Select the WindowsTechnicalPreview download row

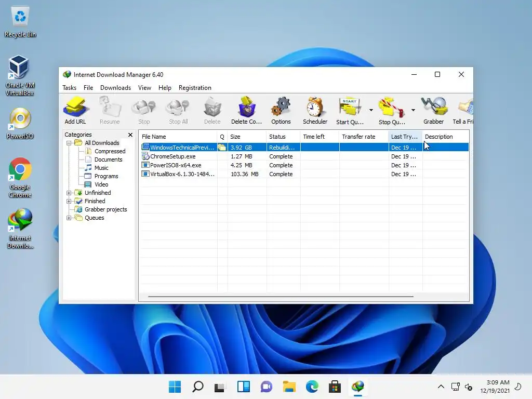pyautogui.click(x=304, y=148)
